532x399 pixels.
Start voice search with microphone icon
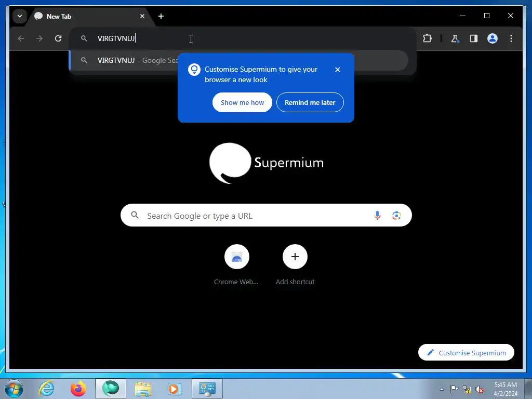point(377,216)
